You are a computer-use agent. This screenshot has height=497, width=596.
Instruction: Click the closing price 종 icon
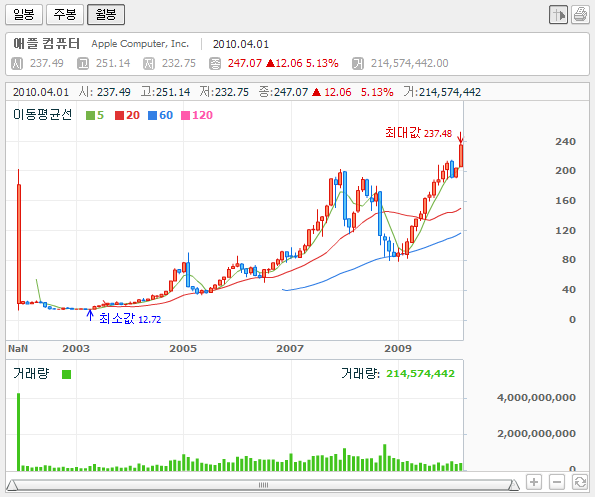tap(215, 63)
